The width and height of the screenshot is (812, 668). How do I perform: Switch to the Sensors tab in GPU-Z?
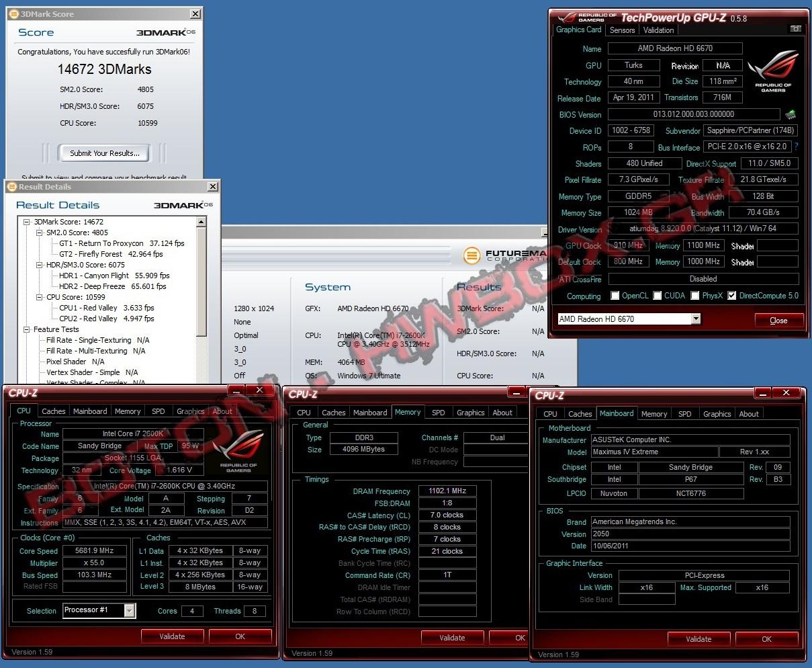pos(622,30)
